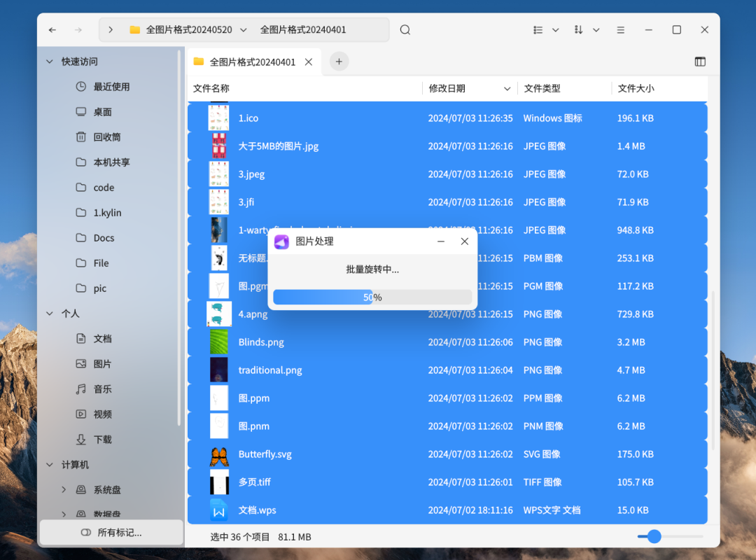
Task: Click the file list vertical scrollbar
Action: tap(713, 370)
